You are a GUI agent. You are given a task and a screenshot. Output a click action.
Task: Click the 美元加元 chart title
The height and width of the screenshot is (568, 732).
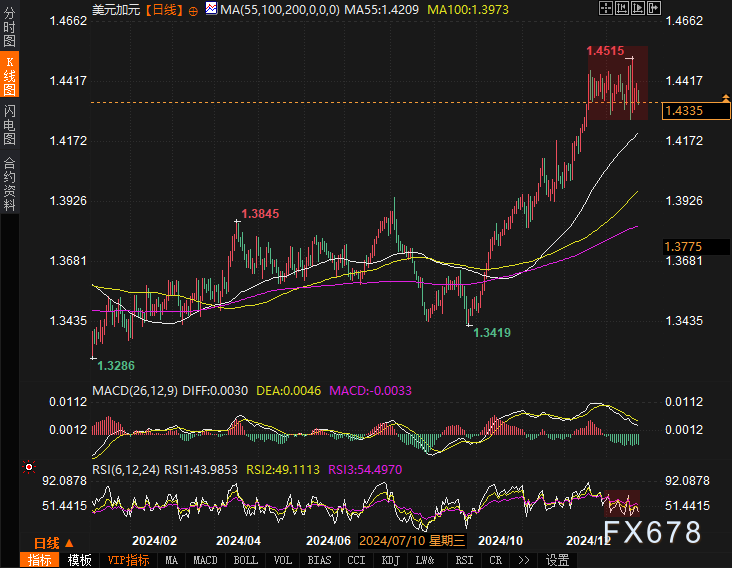116,10
